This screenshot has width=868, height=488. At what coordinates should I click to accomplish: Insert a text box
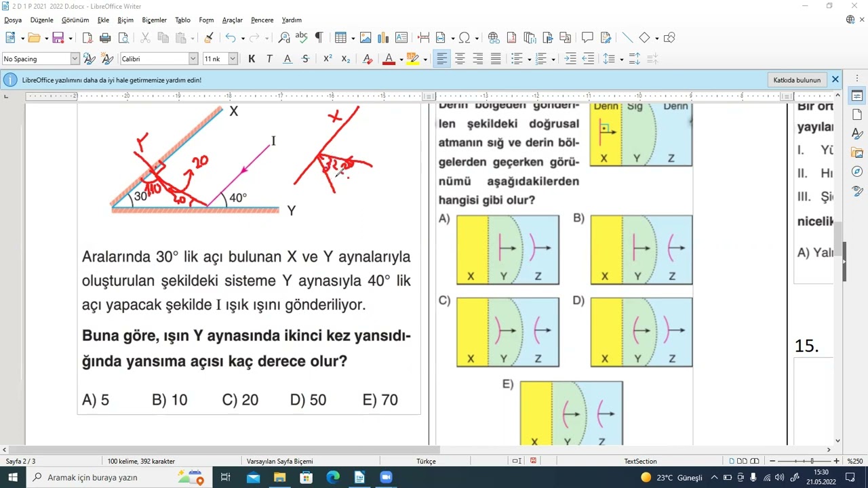point(401,38)
